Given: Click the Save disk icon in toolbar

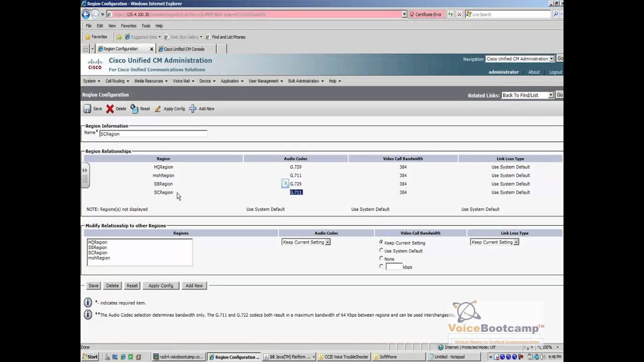Looking at the screenshot, I should (x=87, y=109).
